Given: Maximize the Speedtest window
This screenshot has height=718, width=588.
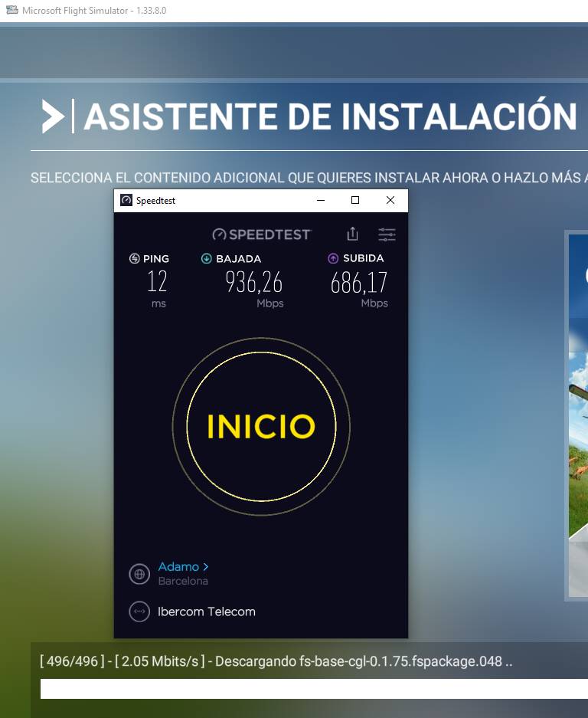Looking at the screenshot, I should [x=355, y=200].
